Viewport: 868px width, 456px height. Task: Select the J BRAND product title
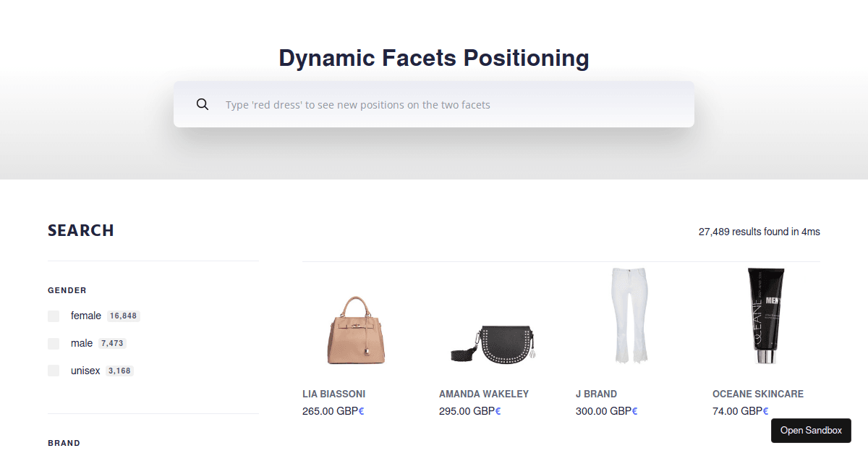click(x=596, y=394)
